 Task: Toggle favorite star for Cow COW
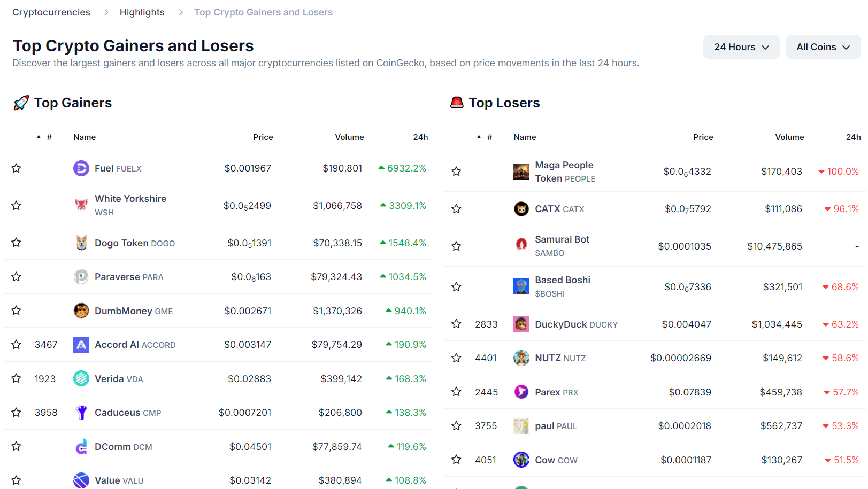tap(456, 460)
